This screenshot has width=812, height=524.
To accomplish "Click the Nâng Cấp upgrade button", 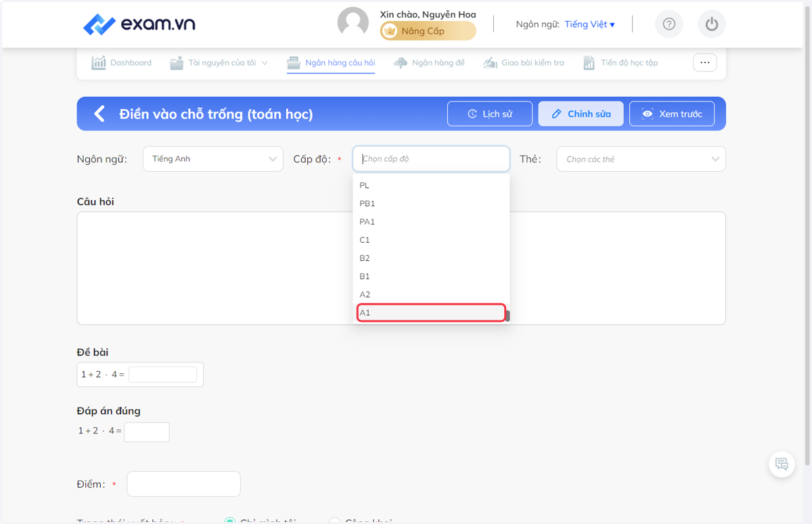I will [428, 31].
